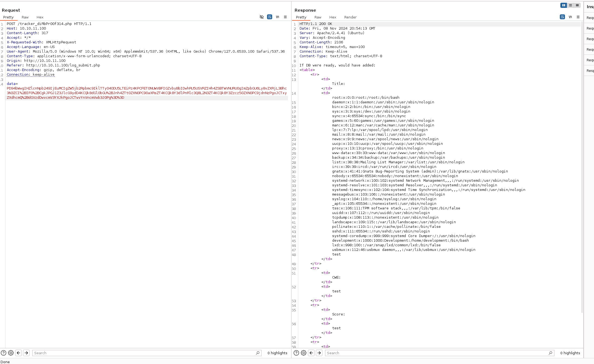Toggle word wrap in Request panel
The width and height of the screenshot is (594, 364).
[269, 17]
